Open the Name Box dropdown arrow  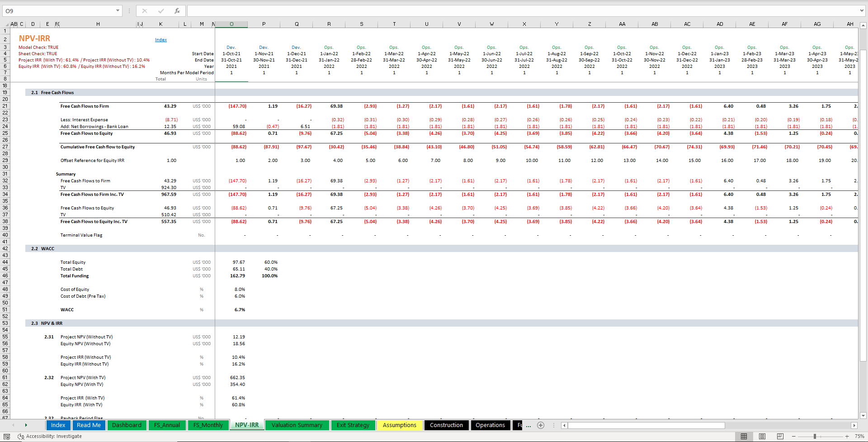[118, 10]
